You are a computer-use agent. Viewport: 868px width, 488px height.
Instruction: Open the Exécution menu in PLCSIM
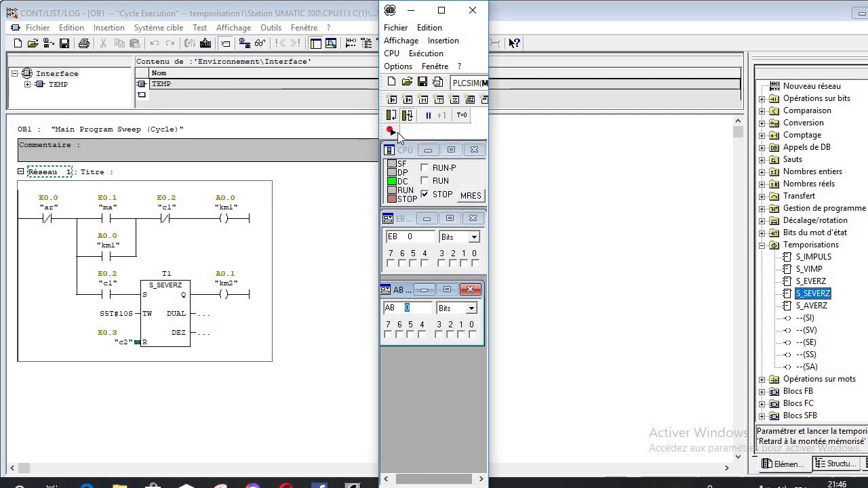pos(426,54)
